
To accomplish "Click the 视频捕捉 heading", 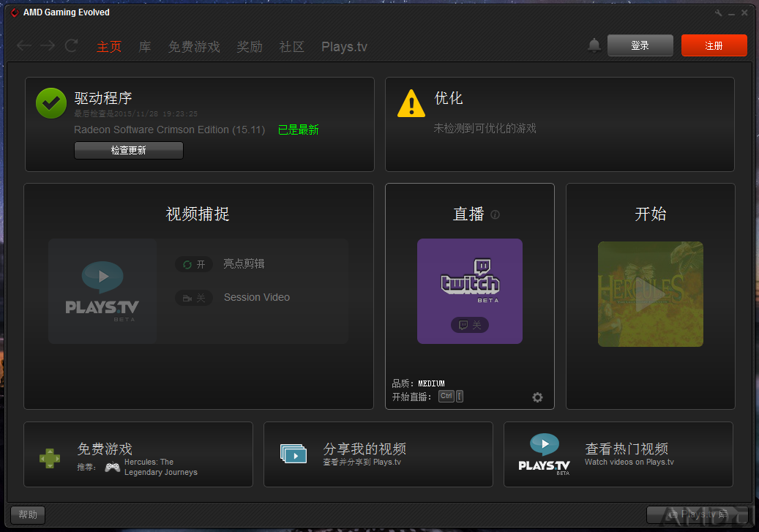I will tap(198, 214).
